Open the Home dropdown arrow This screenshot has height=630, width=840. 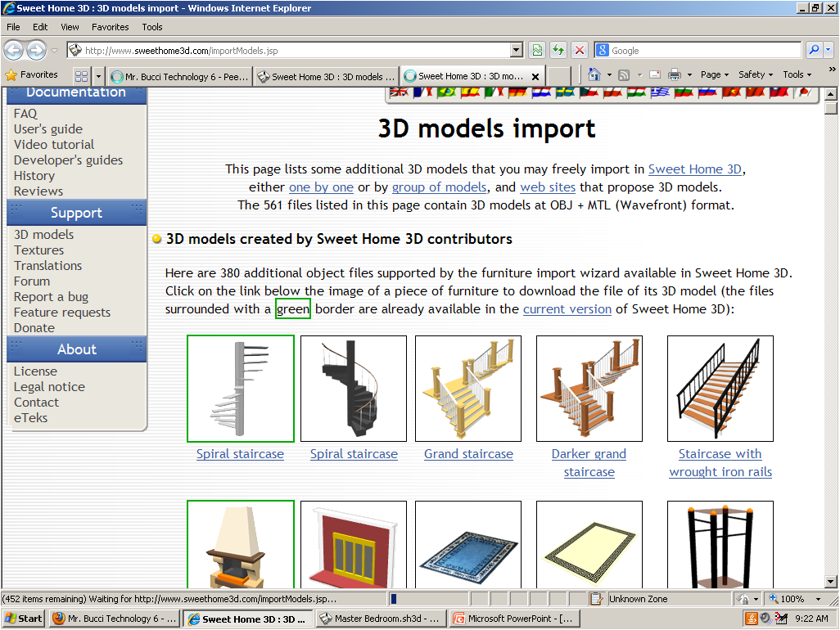(609, 75)
